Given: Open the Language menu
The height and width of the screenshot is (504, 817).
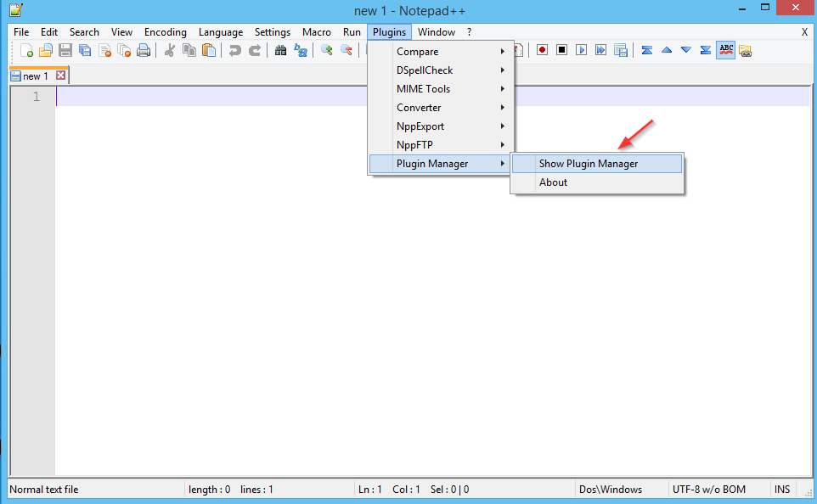Looking at the screenshot, I should pyautogui.click(x=221, y=32).
